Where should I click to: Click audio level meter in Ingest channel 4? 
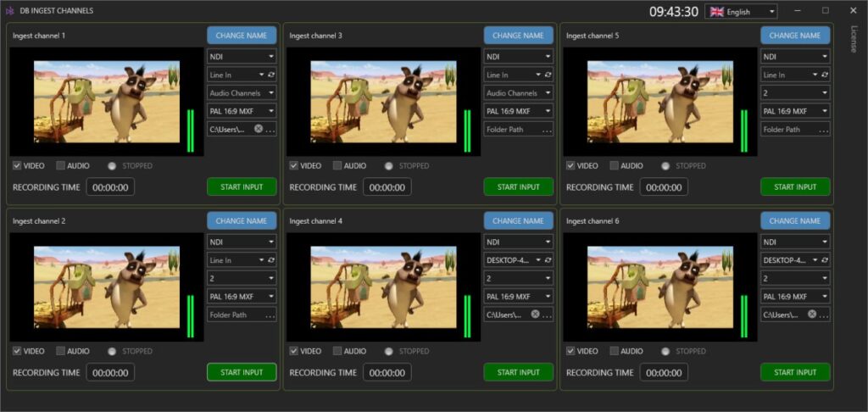point(467,316)
